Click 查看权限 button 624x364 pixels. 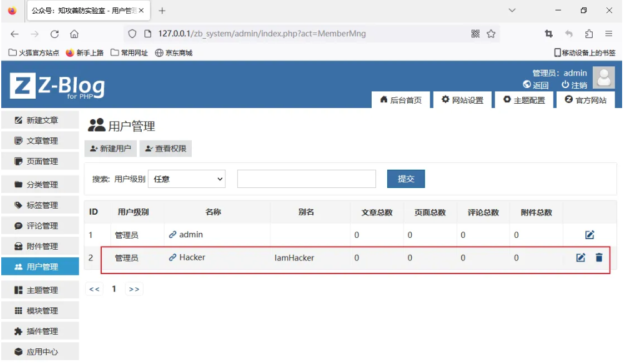click(x=166, y=149)
